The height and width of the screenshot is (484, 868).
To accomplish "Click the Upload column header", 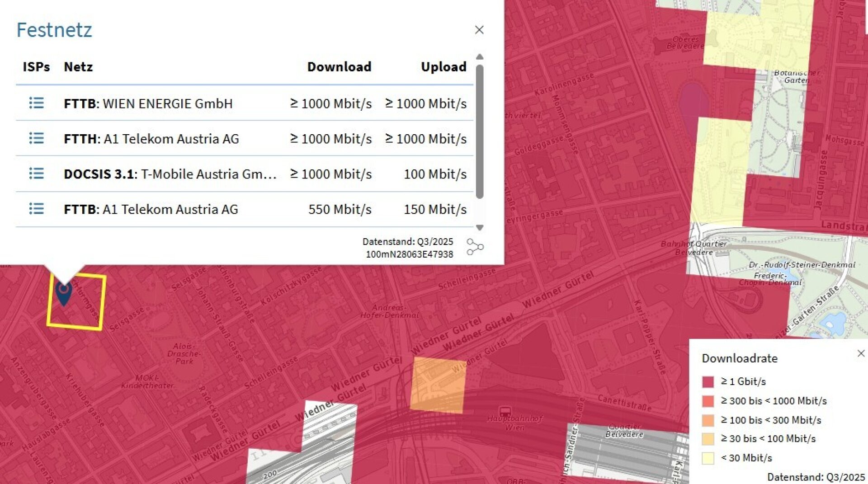I will coord(443,67).
